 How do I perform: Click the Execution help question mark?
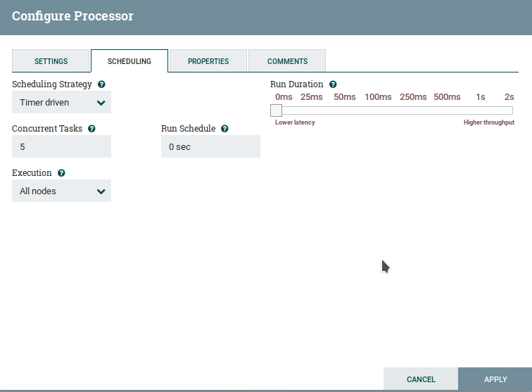61,173
